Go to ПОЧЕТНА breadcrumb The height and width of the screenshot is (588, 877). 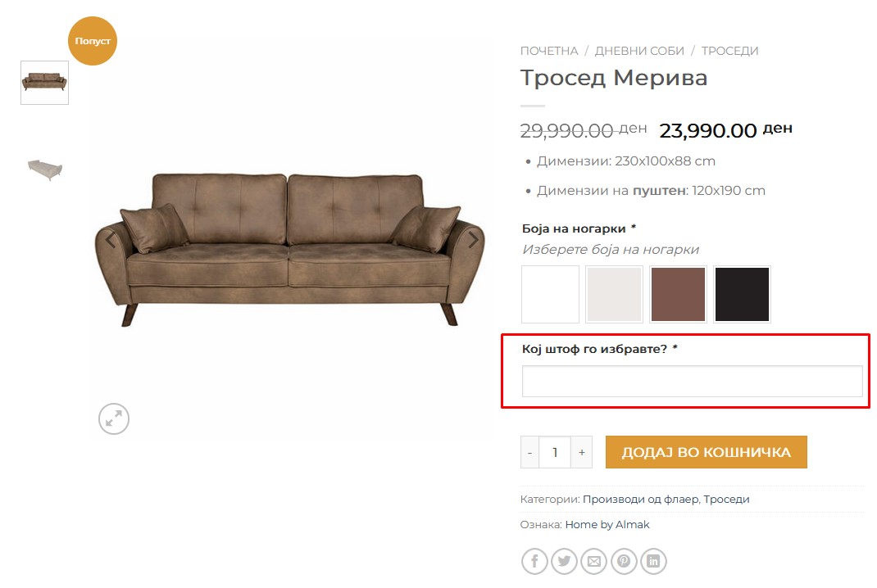549,51
